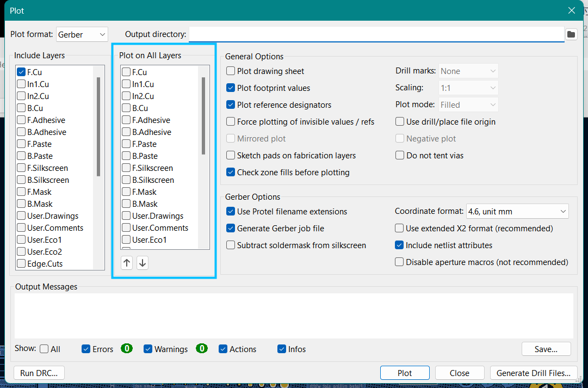Check F.Mask in Include Layers
The width and height of the screenshot is (588, 388).
(x=21, y=192)
